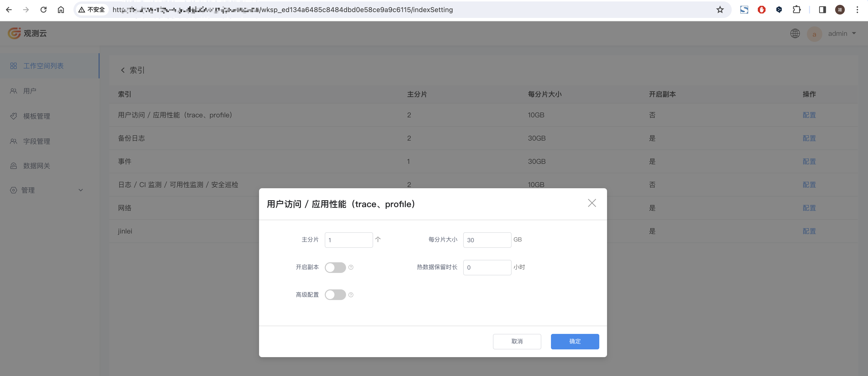
Task: Click 配置 for 事件 row
Action: pos(809,162)
